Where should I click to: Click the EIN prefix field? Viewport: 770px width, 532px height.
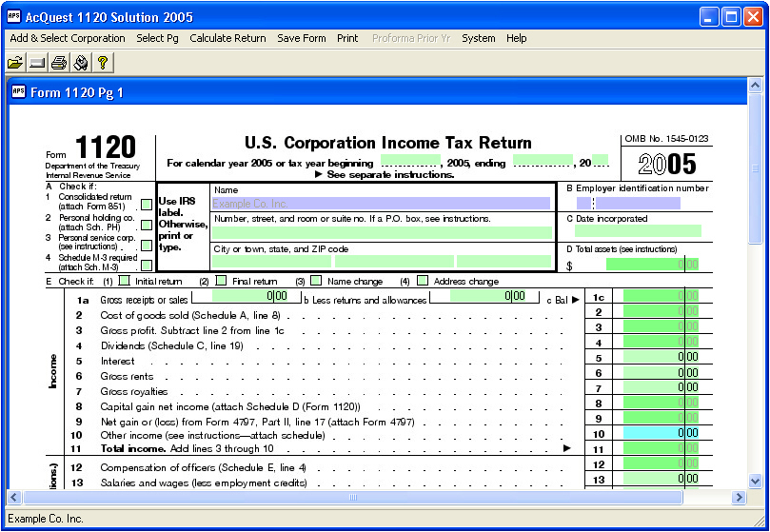coord(583,203)
